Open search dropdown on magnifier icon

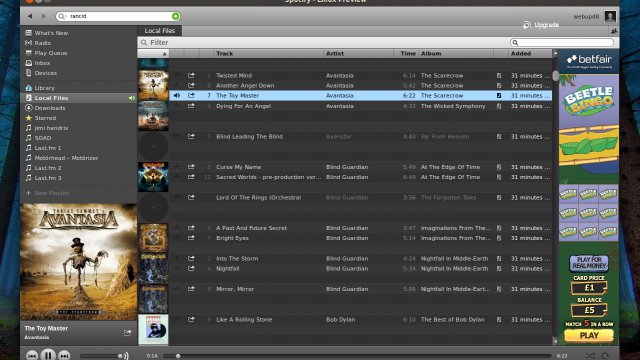coord(62,16)
